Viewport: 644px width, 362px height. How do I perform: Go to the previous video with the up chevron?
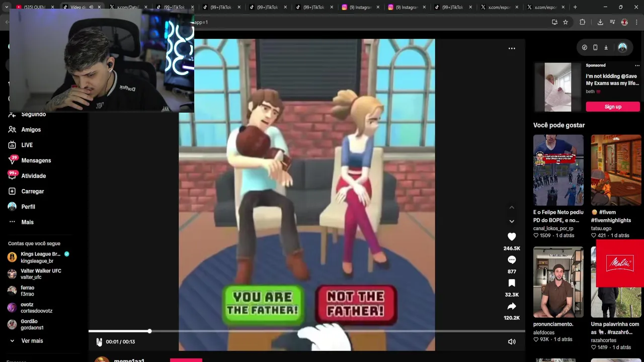512,207
